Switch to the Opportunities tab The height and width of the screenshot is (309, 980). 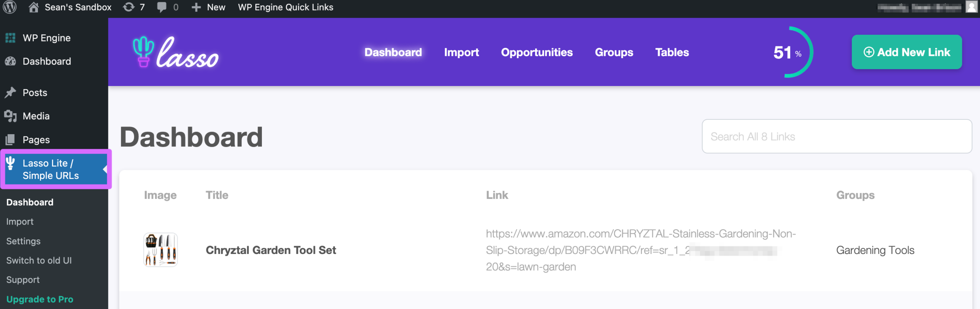click(x=537, y=52)
